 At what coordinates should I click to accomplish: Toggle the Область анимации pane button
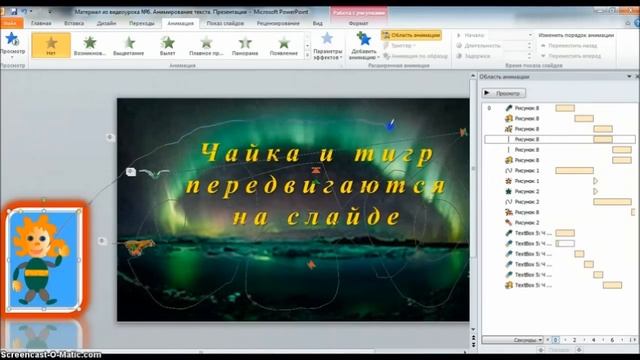point(411,35)
